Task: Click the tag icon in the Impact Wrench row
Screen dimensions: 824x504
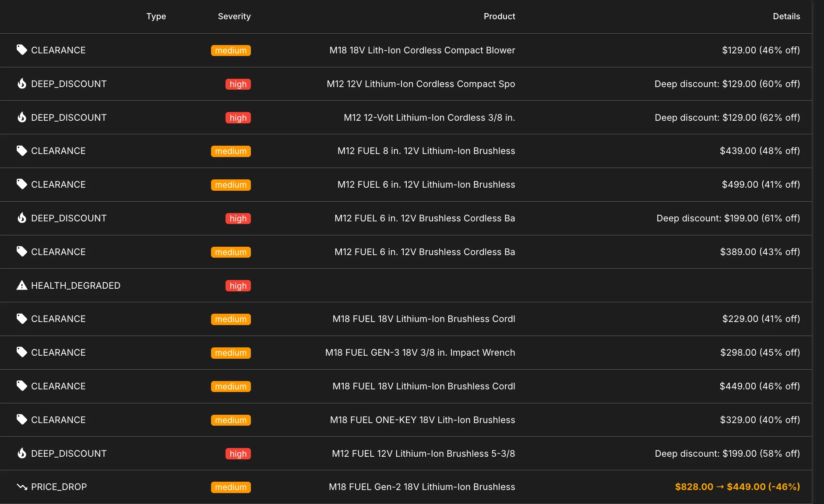Action: (x=22, y=352)
